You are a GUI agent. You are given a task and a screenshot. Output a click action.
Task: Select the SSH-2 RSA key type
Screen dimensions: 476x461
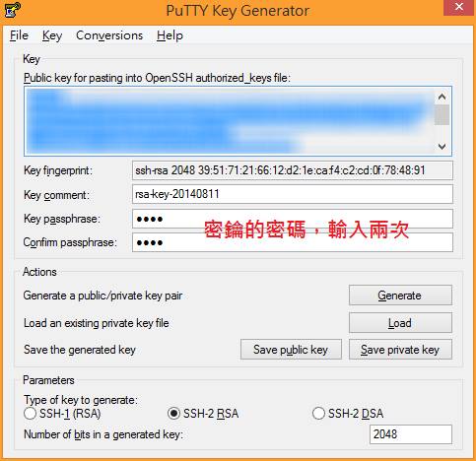(x=173, y=414)
